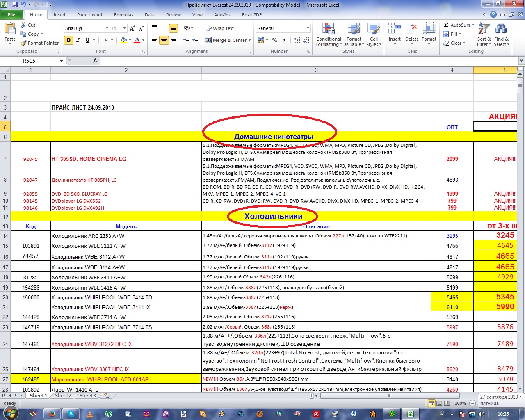Click the Insert Function fx button
Viewport: 525px width, 420px height.
tap(95, 61)
